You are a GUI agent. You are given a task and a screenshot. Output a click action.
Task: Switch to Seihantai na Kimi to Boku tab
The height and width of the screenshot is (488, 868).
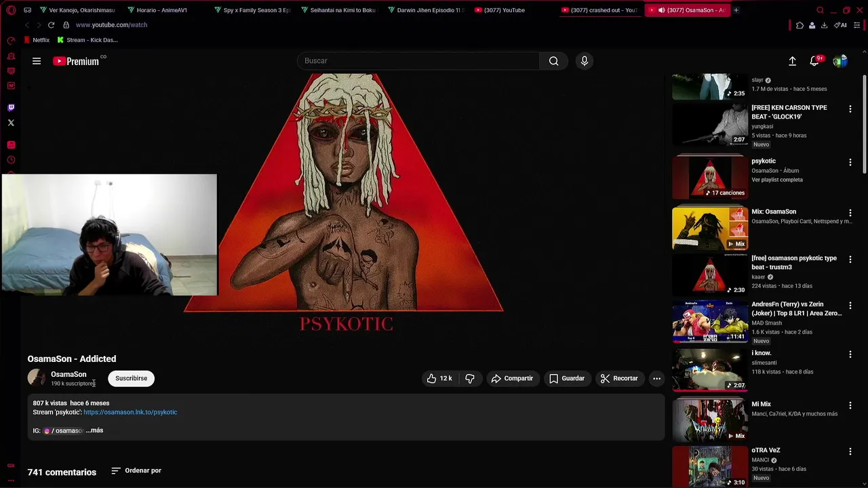click(339, 10)
